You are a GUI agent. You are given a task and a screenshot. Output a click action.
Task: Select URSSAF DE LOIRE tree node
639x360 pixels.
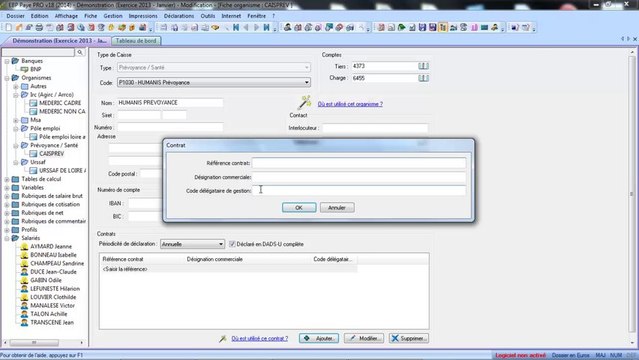[62, 170]
